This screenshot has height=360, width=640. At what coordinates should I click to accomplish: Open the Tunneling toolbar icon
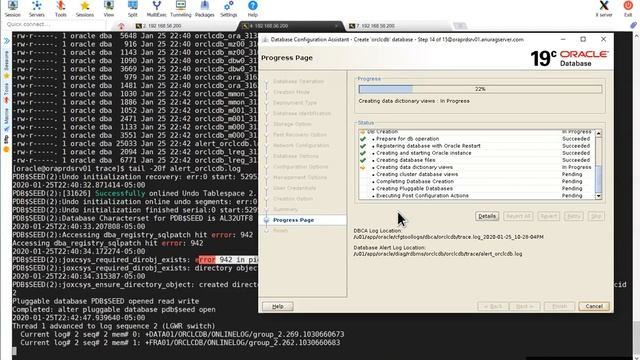point(180,9)
